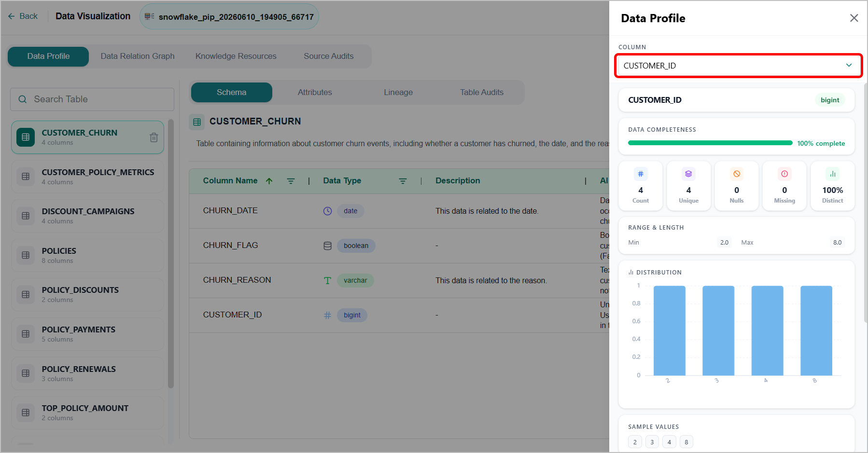Click the sample value 2 chip
868x453 pixels.
coord(635,442)
